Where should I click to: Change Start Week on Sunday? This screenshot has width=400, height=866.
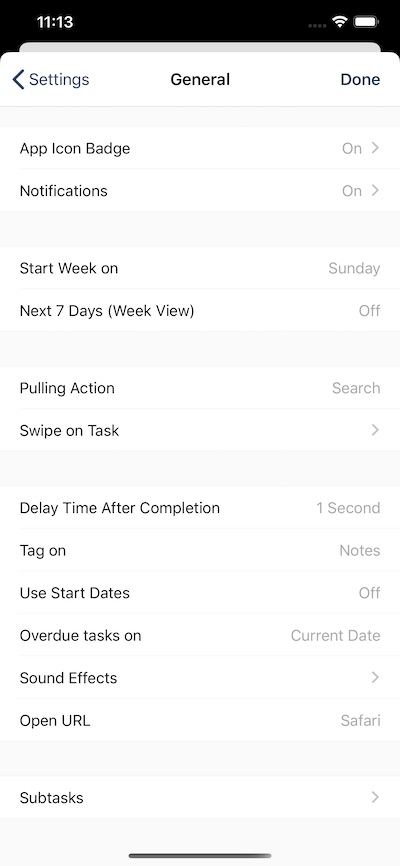354,268
